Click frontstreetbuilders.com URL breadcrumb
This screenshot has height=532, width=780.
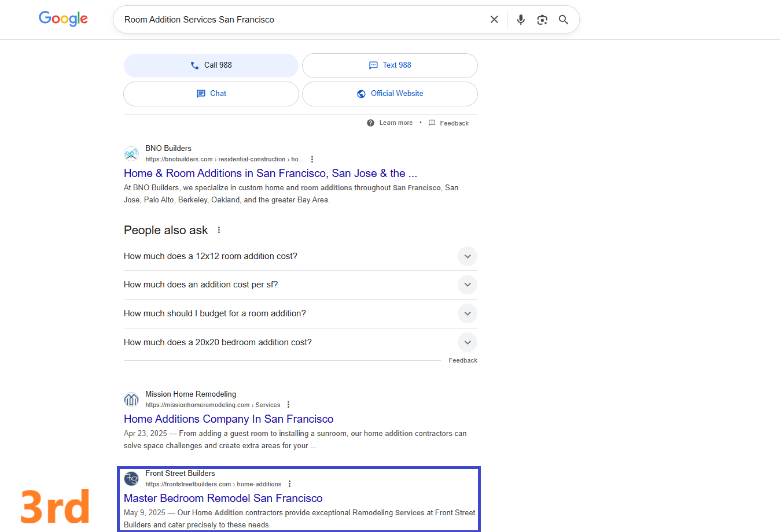[x=214, y=485]
